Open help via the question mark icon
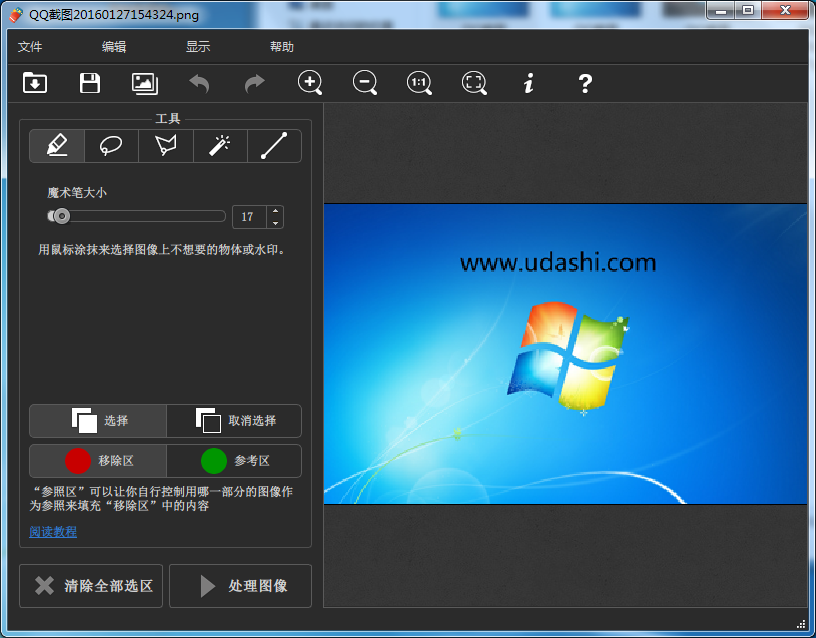This screenshot has height=638, width=816. pyautogui.click(x=585, y=83)
